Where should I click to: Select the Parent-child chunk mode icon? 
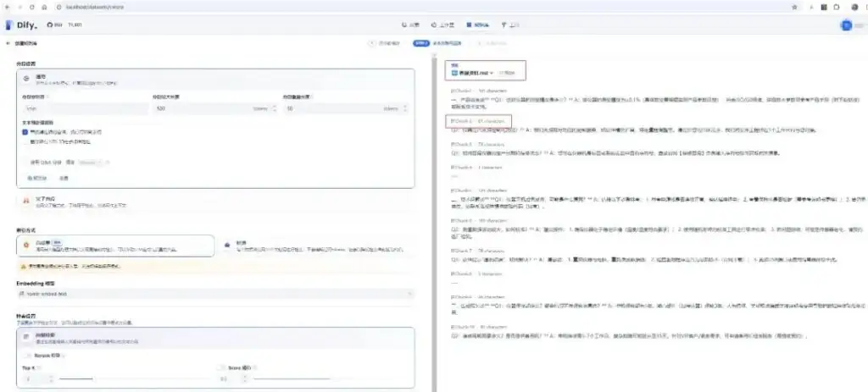tap(26, 202)
